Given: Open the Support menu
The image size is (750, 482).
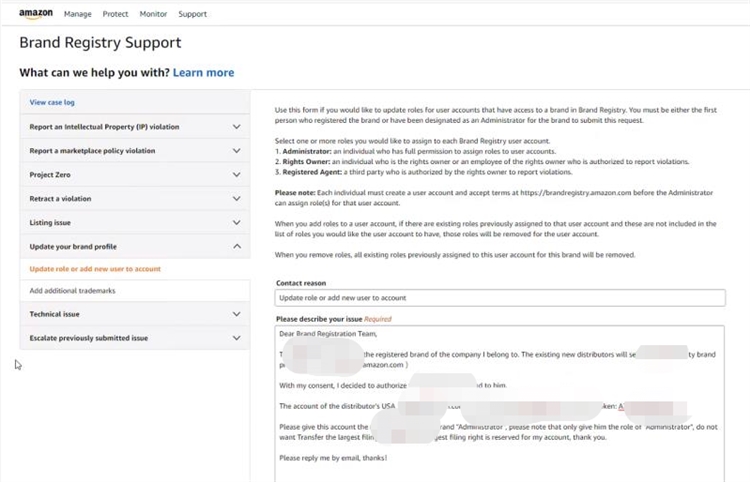Looking at the screenshot, I should pyautogui.click(x=192, y=14).
